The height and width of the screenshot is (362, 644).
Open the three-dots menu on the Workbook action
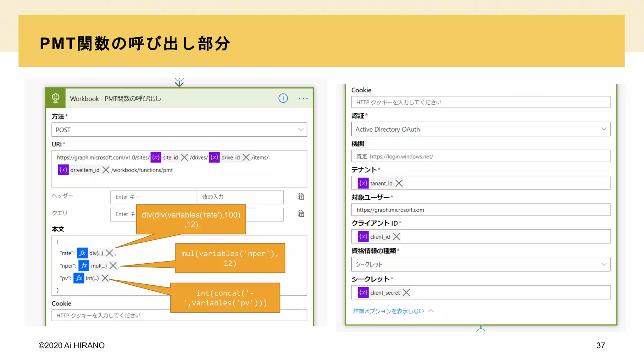pos(303,98)
